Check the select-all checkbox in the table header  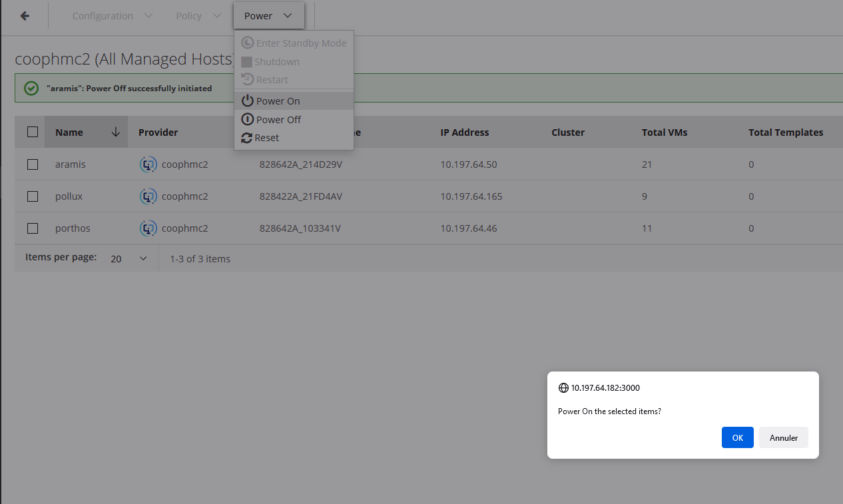pyautogui.click(x=32, y=132)
